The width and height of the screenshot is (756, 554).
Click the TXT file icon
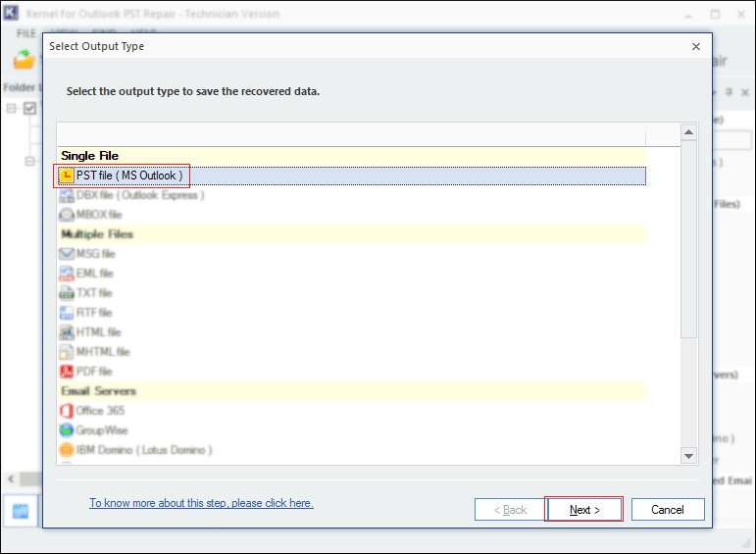click(x=66, y=293)
